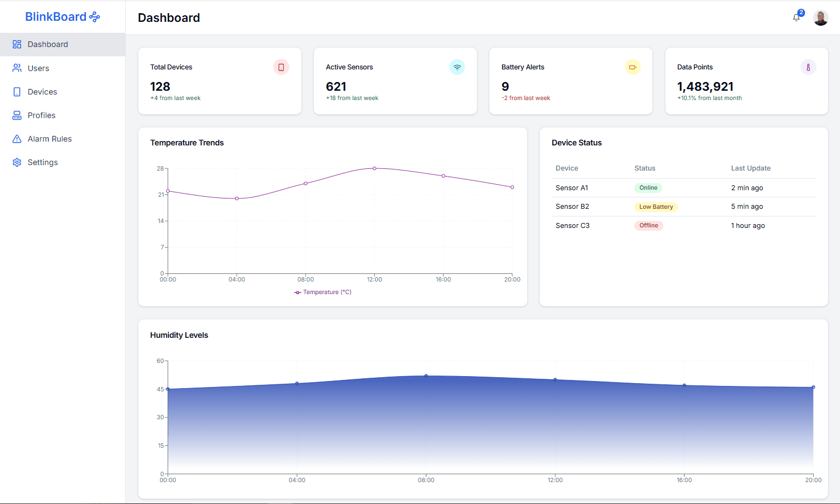Toggle the Temperature (°C) legend entry
Image resolution: width=840 pixels, height=504 pixels.
click(x=323, y=292)
